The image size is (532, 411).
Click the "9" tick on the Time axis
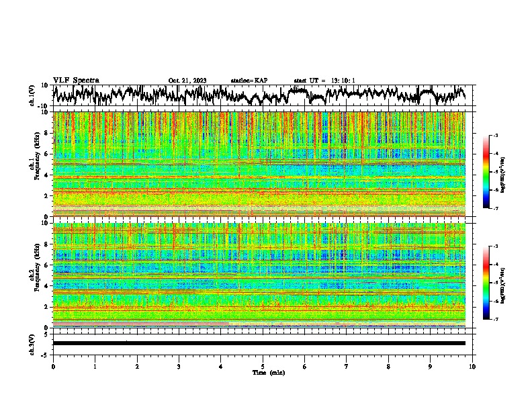click(x=430, y=367)
